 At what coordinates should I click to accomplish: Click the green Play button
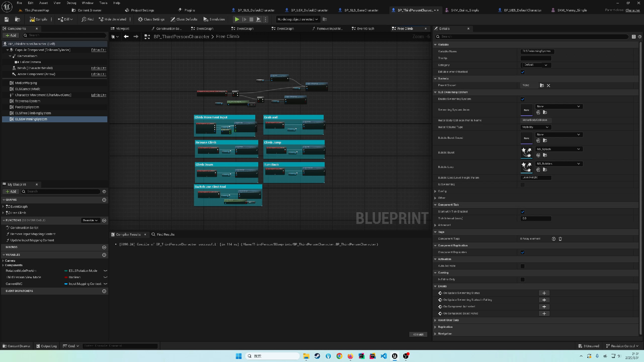(237, 19)
